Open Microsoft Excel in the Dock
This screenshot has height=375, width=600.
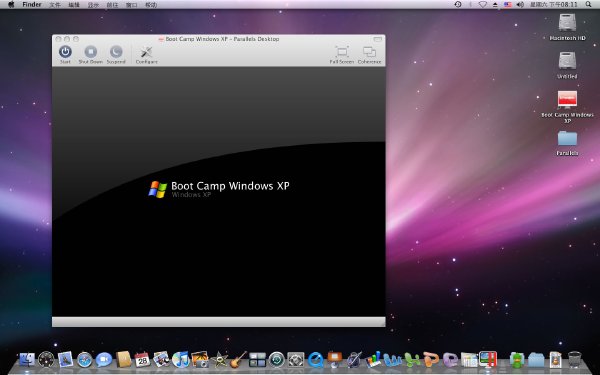pyautogui.click(x=412, y=359)
